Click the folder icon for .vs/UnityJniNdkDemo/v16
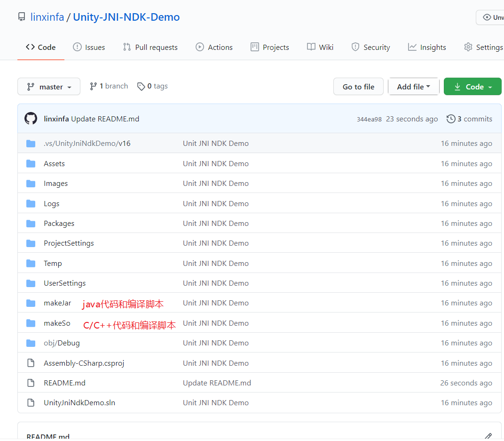Viewport: 504px width, 441px height. [31, 144]
